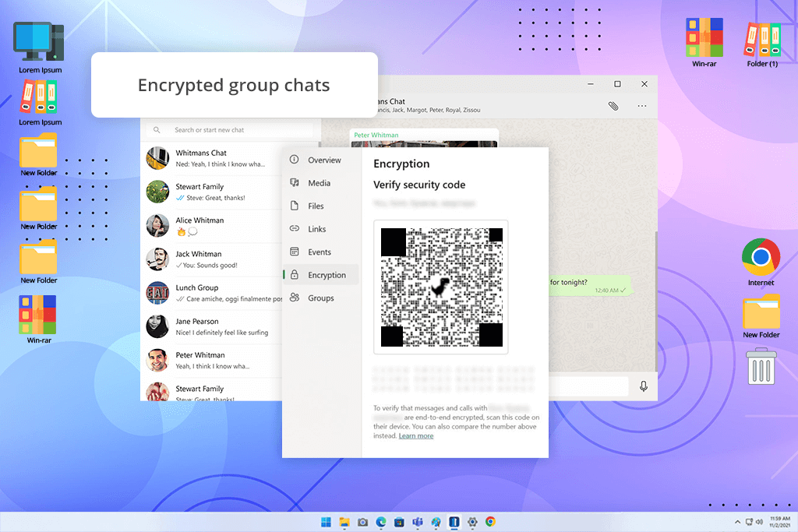Screen dimensions: 798x532
Task: Select the Win-rar icon beside Folder (1)
Action: point(704,43)
